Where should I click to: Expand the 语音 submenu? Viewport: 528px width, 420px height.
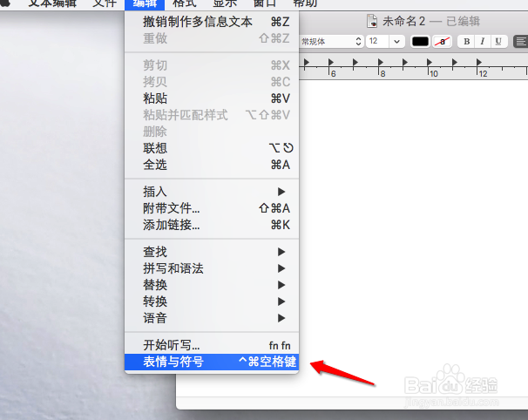[212, 318]
